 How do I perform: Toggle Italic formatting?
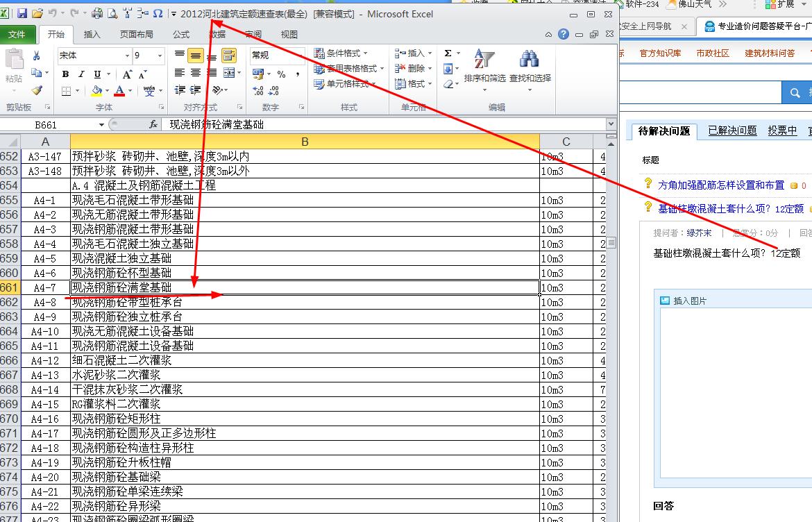tap(81, 74)
